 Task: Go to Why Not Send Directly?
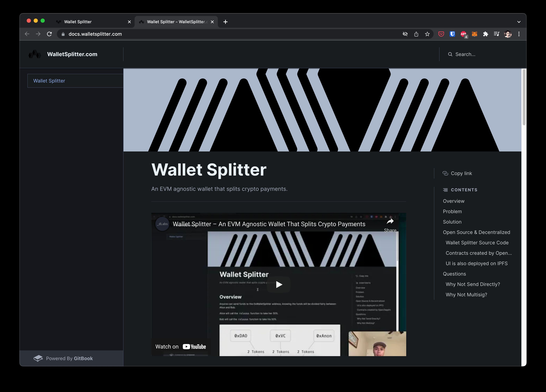coord(473,284)
